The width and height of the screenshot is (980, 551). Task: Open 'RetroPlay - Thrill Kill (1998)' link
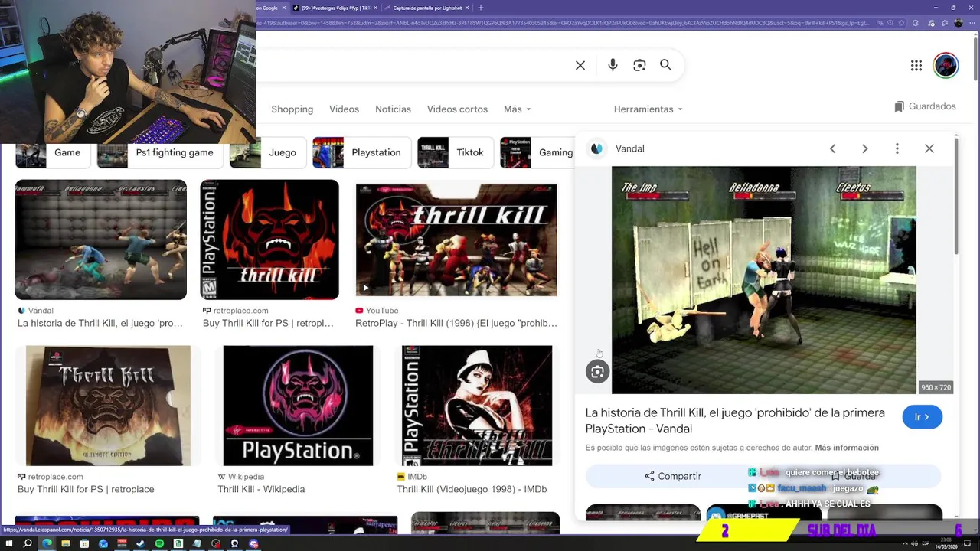tap(456, 323)
